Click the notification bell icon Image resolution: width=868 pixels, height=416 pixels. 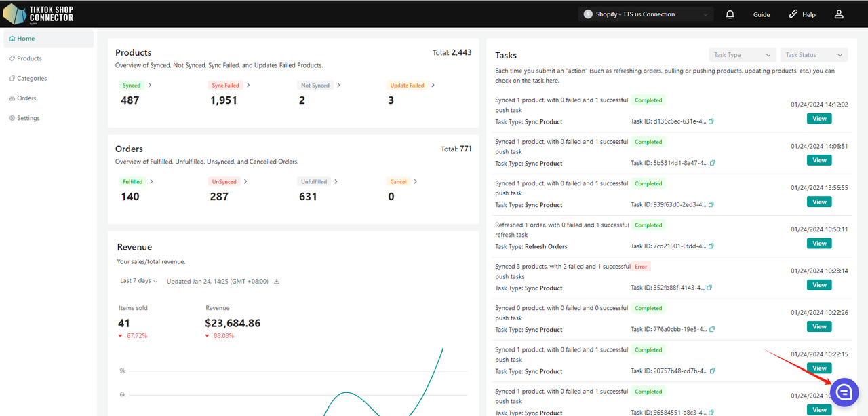pos(730,14)
